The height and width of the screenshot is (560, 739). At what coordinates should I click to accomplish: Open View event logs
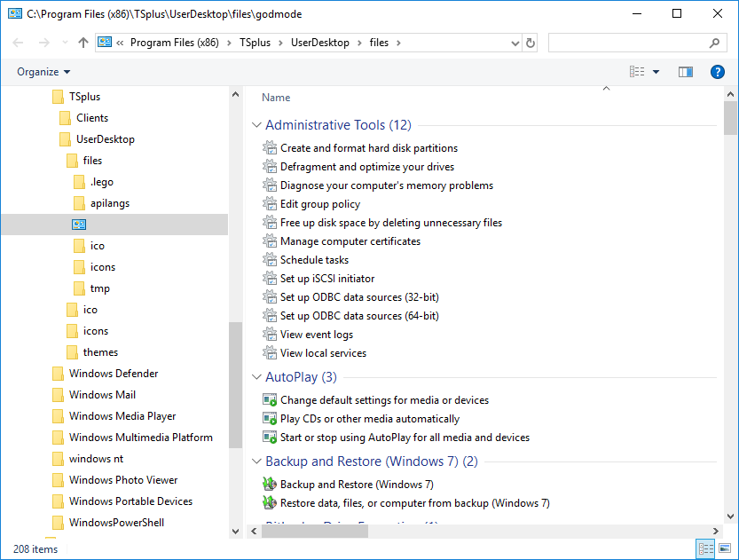[316, 335]
